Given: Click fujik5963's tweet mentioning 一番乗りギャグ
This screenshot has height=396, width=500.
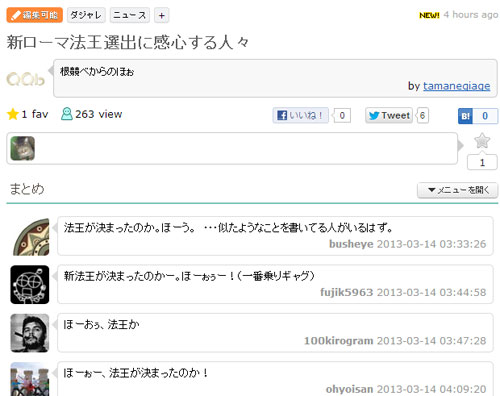Looking at the screenshot, I should (189, 276).
